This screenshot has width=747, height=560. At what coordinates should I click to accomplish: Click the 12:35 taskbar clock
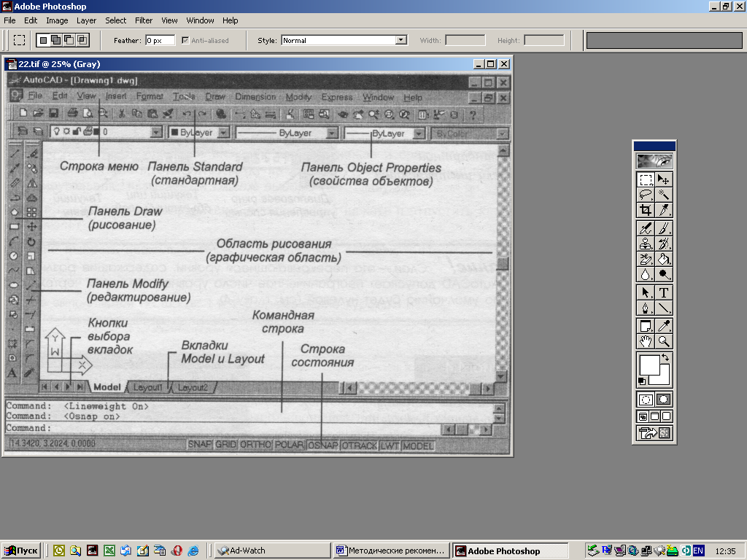[725, 551]
